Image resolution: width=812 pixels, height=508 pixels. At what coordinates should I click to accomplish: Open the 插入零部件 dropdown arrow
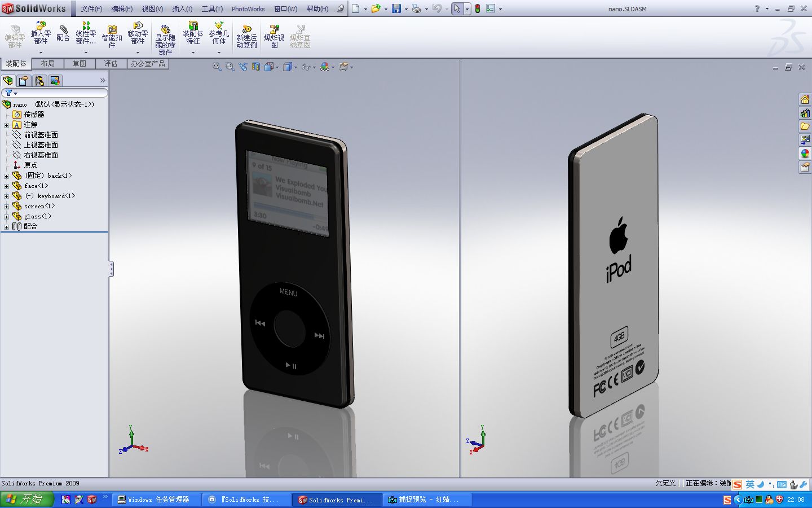(41, 52)
